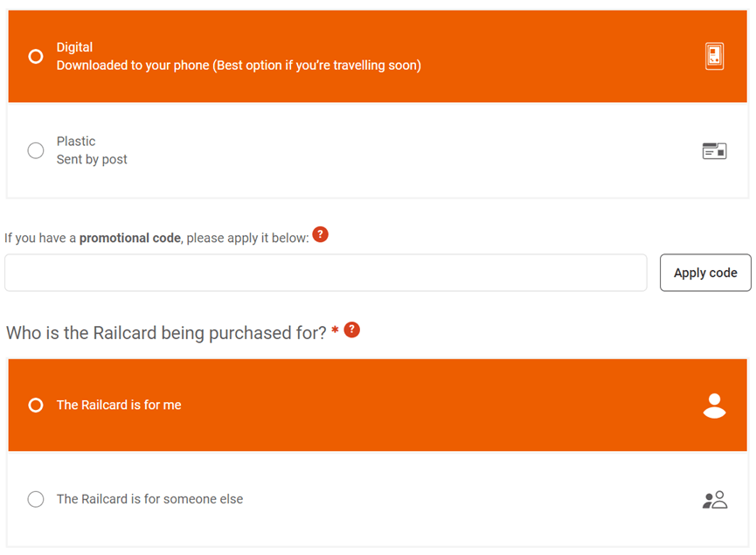
Task: Click the 'Digital' option label
Action: pyautogui.click(x=74, y=47)
